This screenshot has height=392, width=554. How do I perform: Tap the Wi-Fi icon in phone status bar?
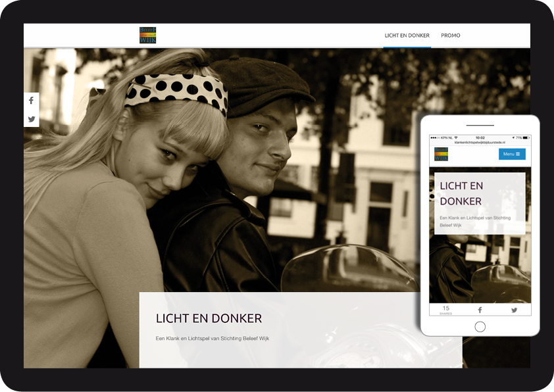point(455,137)
